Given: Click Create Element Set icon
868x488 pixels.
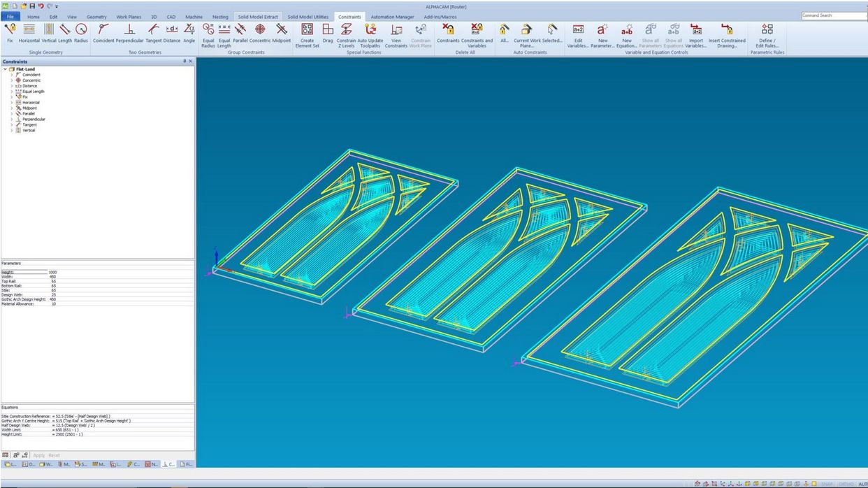Looking at the screenshot, I should tap(307, 31).
